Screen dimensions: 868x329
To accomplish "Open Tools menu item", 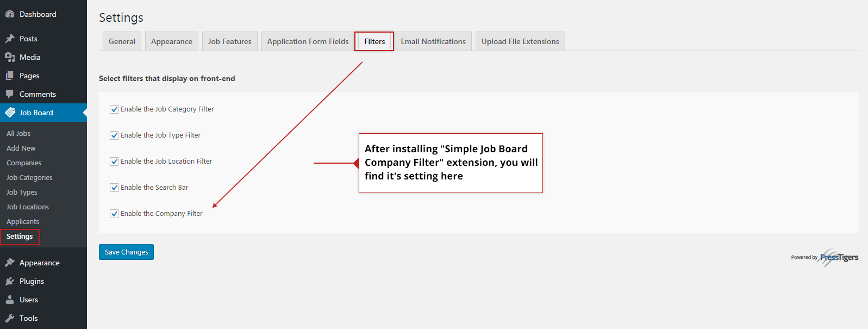I will [x=43, y=318].
